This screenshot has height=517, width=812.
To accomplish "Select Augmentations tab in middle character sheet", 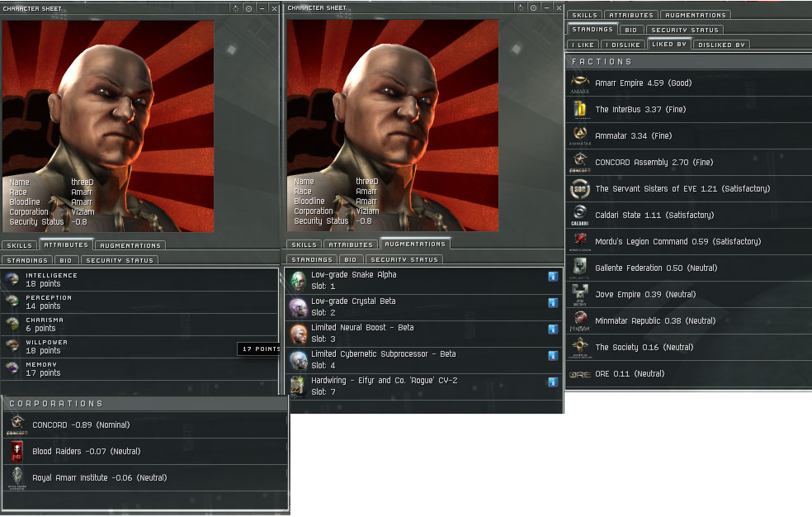I will click(415, 244).
